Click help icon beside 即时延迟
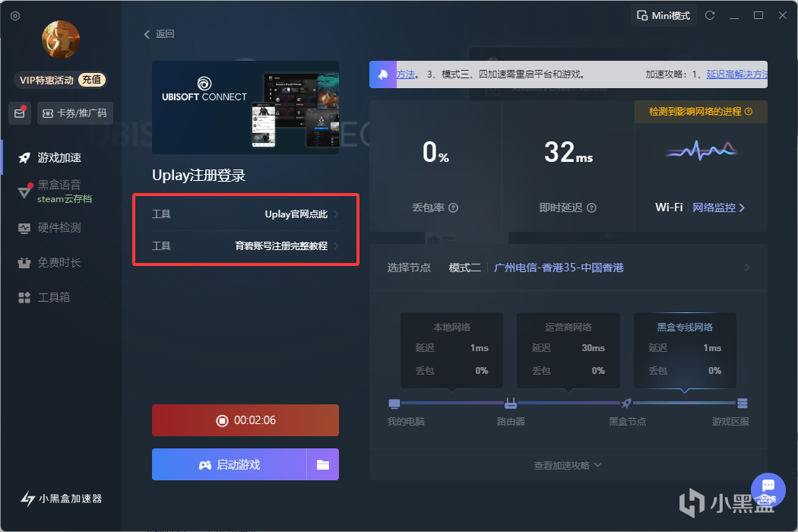Viewport: 798px width, 532px height. 591,207
